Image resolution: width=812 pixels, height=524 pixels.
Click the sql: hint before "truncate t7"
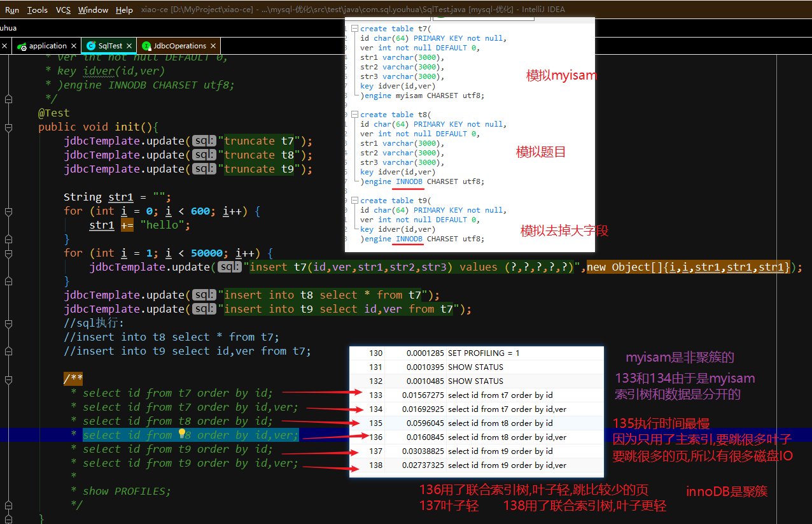click(204, 141)
